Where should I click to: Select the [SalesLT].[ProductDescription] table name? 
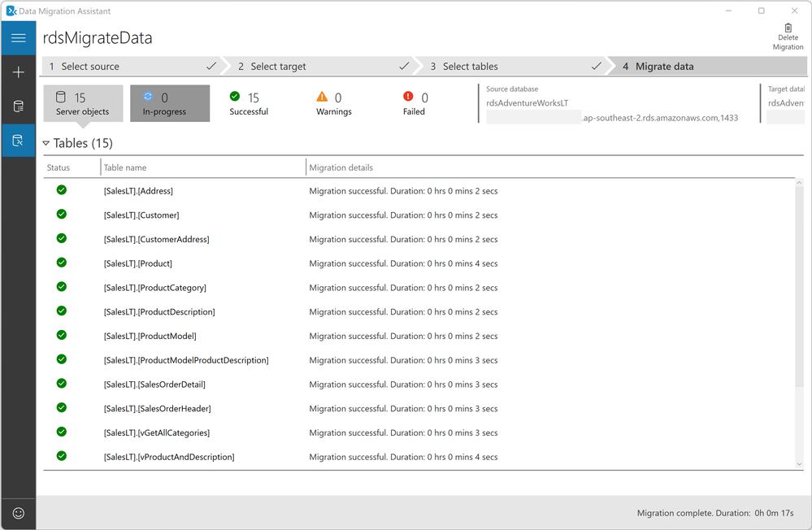pyautogui.click(x=159, y=312)
